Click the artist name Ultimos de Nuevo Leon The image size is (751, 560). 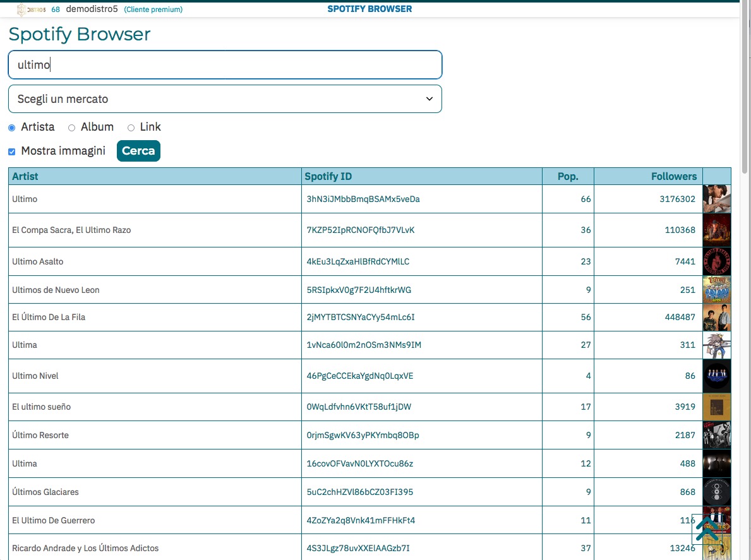coord(56,290)
